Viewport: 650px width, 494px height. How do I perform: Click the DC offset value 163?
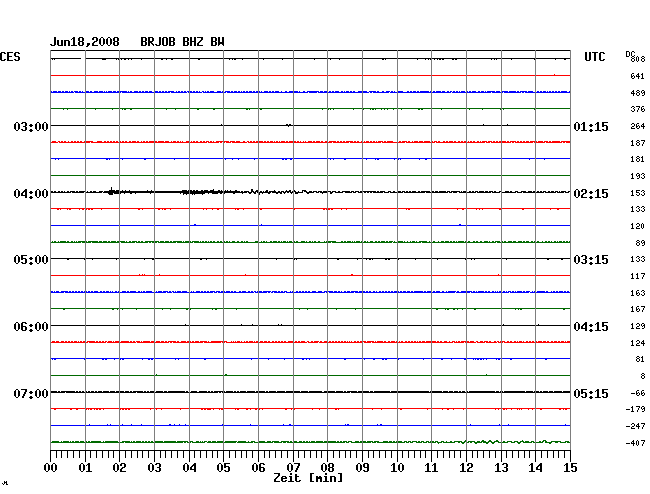tap(638, 293)
